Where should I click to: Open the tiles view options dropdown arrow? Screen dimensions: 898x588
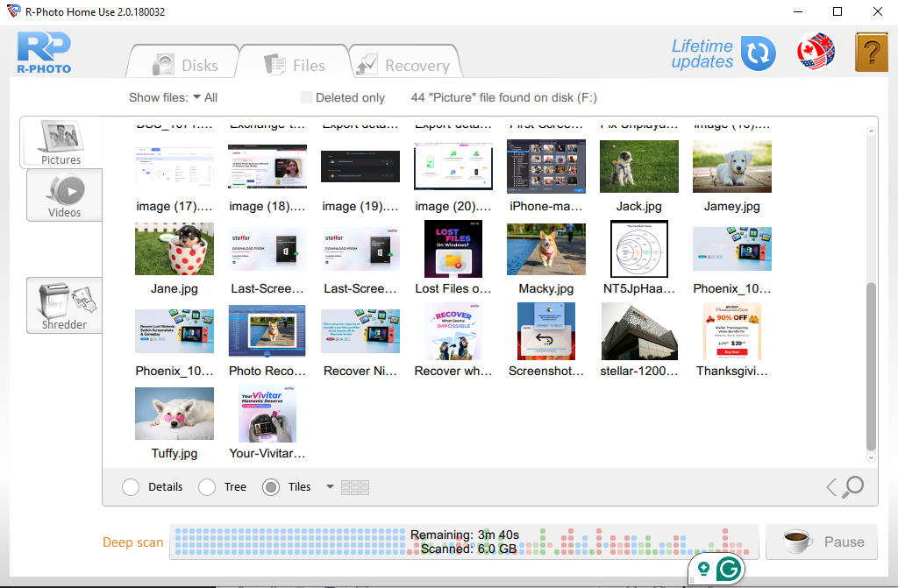[330, 486]
